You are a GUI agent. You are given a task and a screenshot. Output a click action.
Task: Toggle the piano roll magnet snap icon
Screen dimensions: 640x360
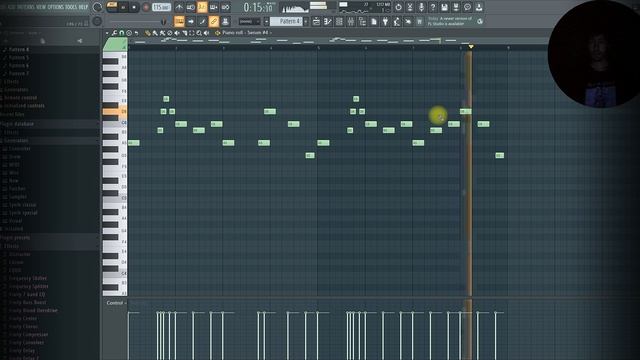tap(122, 33)
